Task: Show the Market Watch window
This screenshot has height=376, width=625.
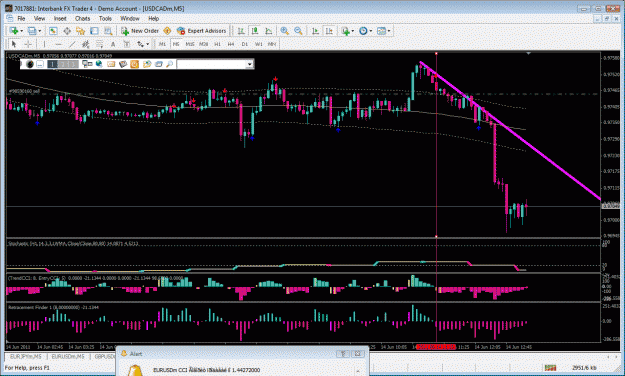Action: [x=53, y=31]
